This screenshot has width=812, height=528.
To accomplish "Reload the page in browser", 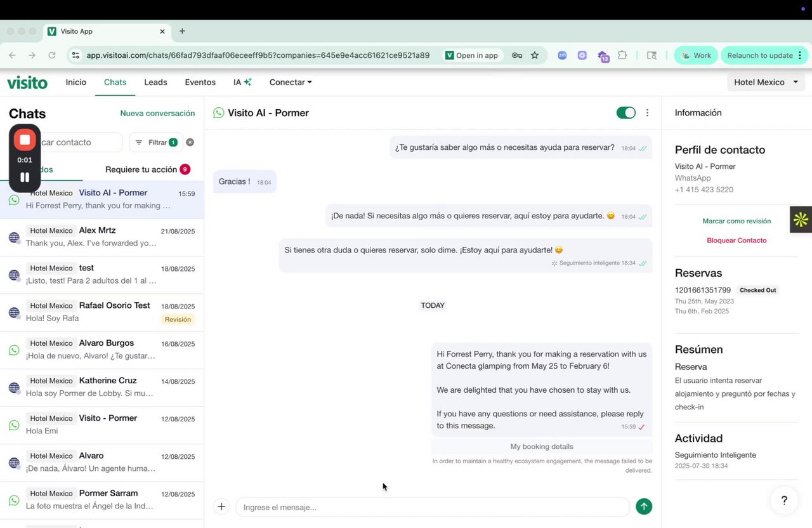I will tap(52, 55).
